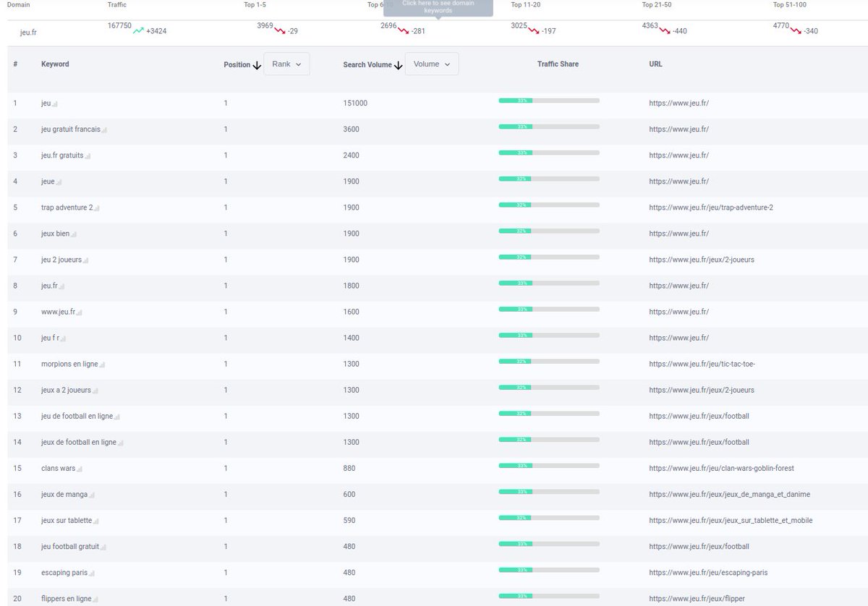
Task: Sort by Search Volume using the down arrow
Action: [x=399, y=65]
